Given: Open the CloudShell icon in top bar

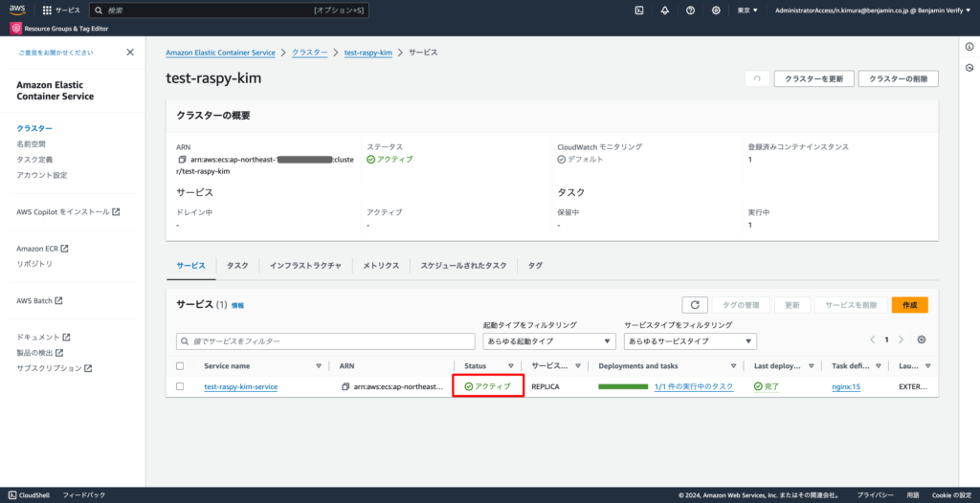Looking at the screenshot, I should [639, 10].
